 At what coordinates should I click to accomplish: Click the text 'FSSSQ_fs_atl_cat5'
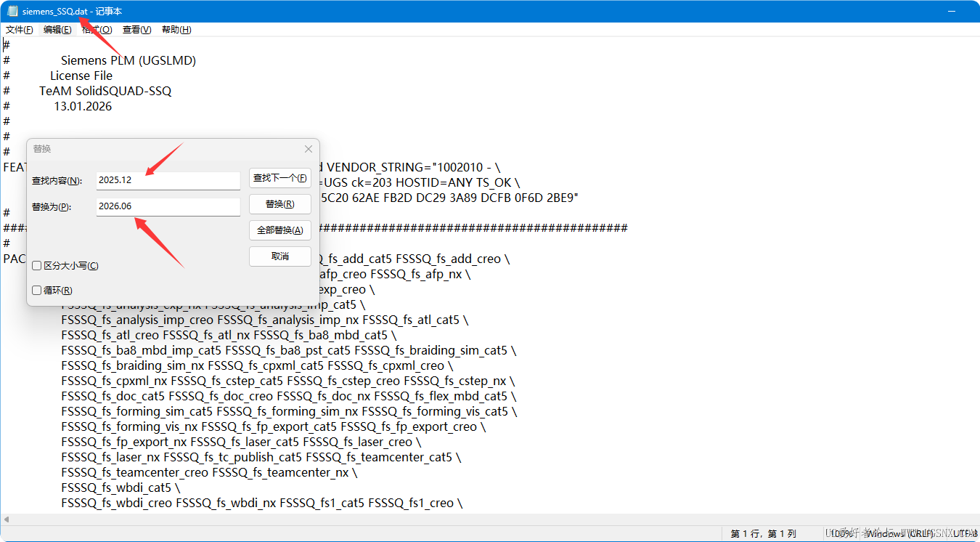pos(411,320)
